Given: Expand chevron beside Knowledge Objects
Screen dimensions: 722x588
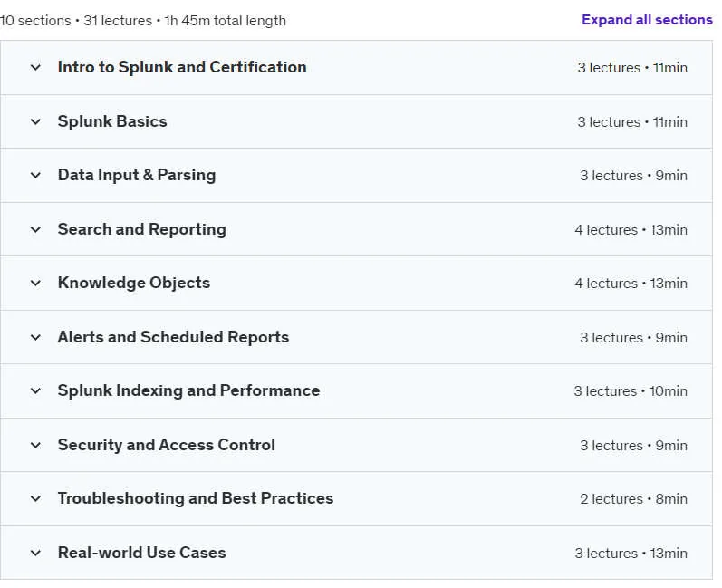Looking at the screenshot, I should [35, 284].
